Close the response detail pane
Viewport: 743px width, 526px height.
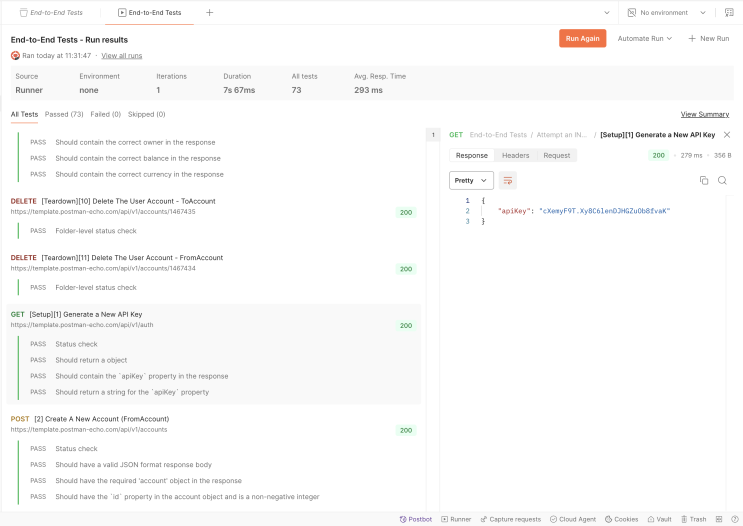click(x=727, y=135)
